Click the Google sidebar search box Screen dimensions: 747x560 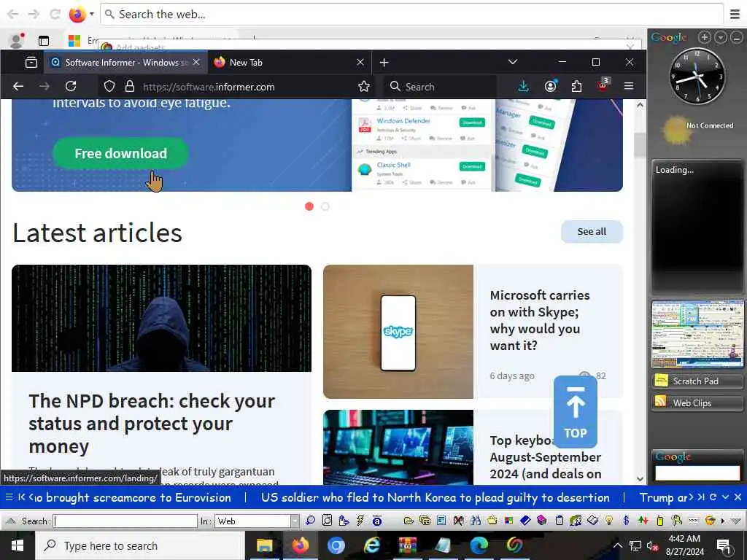pos(697,472)
